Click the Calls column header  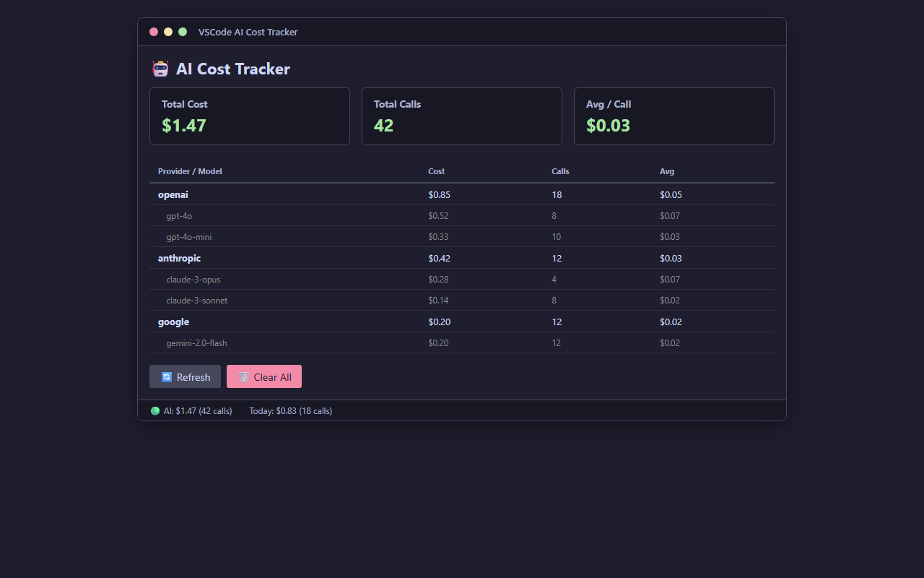[560, 171]
